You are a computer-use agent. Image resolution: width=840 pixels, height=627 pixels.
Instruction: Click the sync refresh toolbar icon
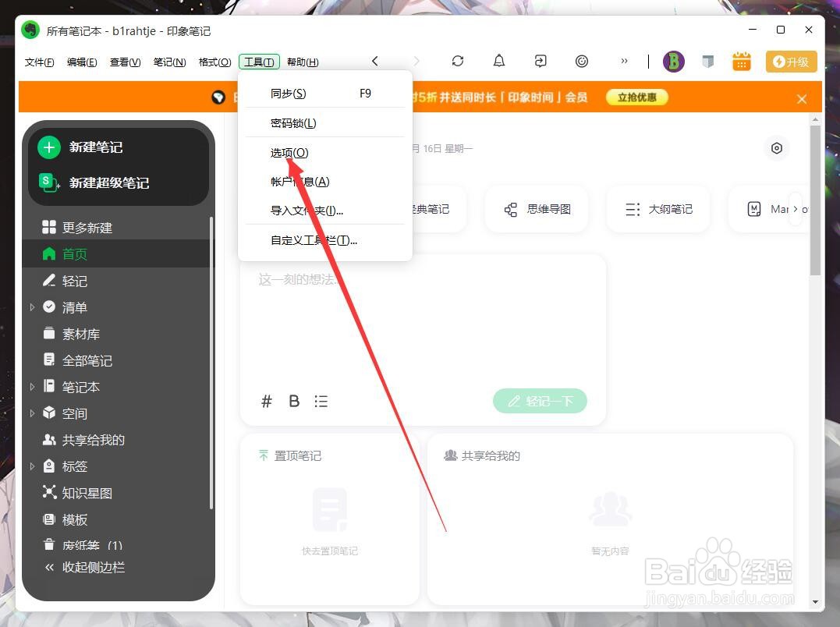458,61
